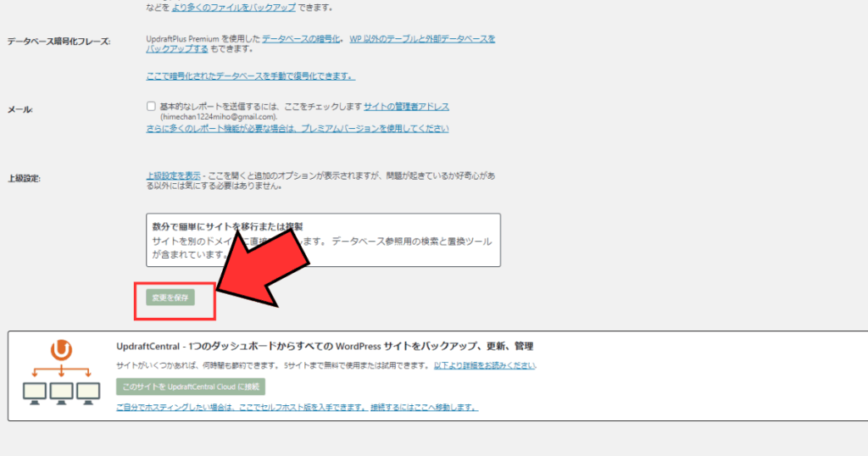Screen dimensions: 868x456
Task: Click the left monitor icon in UpdraftCentral graphic
Action: point(35,391)
